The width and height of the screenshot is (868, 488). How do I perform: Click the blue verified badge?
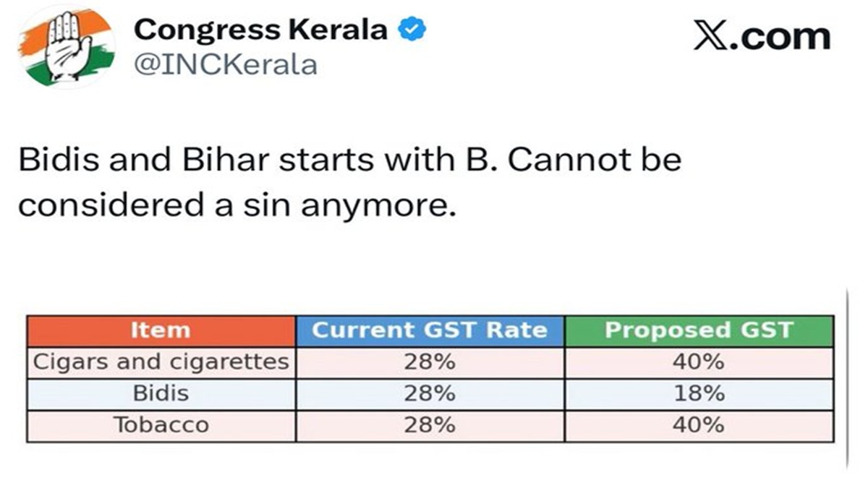coord(412,30)
